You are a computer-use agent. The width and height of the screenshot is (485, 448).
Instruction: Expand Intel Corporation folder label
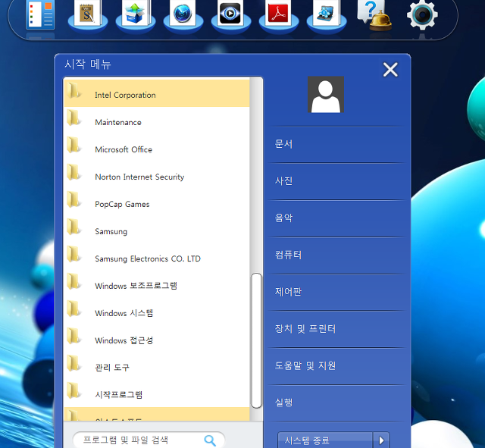point(125,95)
